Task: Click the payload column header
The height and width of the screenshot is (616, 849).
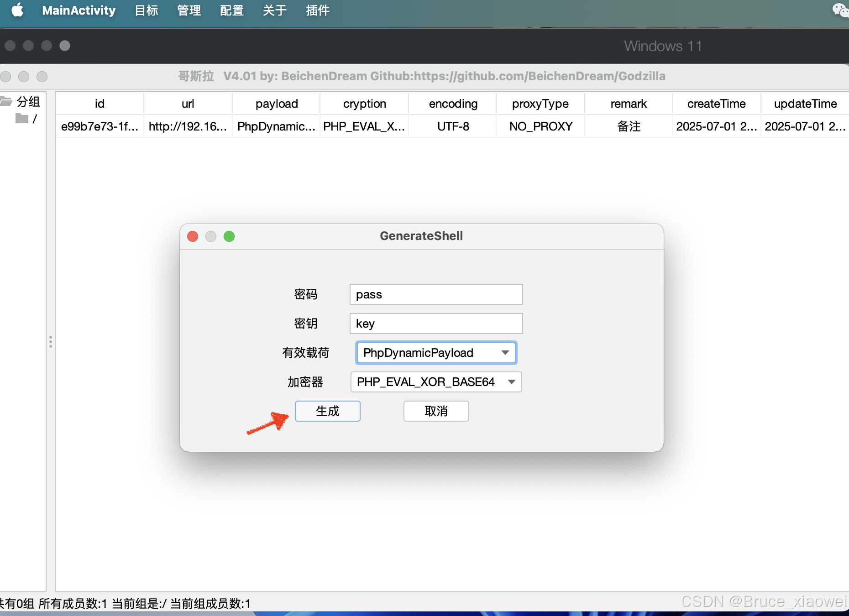Action: (276, 104)
